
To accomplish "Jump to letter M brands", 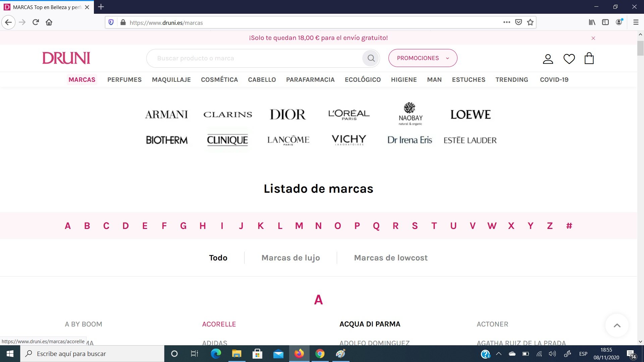I will 299,226.
